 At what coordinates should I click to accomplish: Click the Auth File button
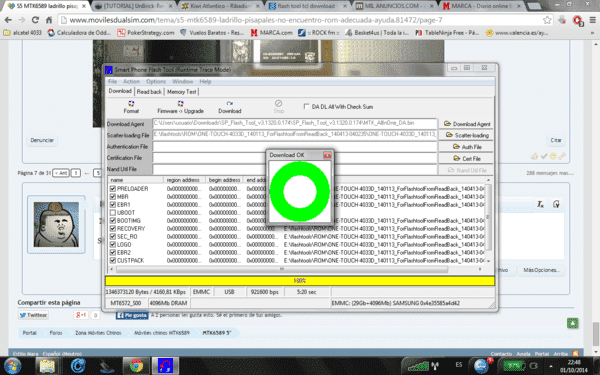(466, 147)
